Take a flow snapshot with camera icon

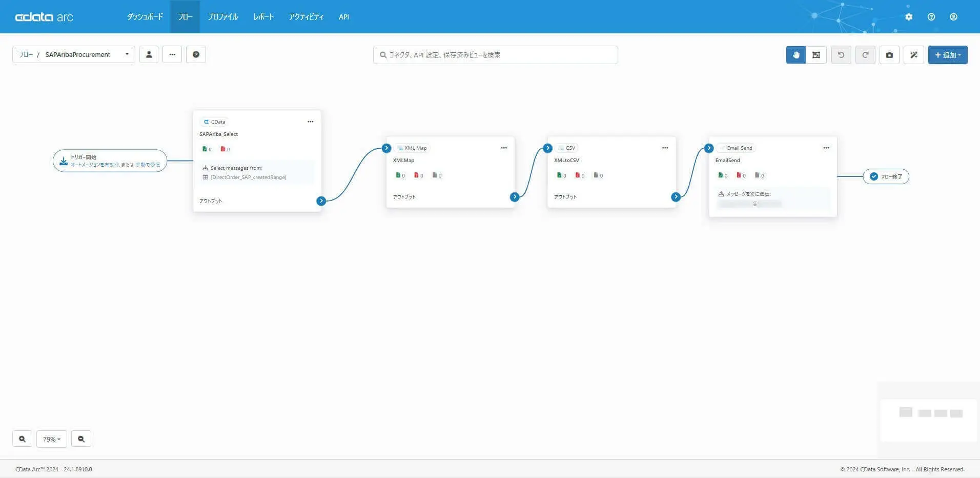point(889,55)
